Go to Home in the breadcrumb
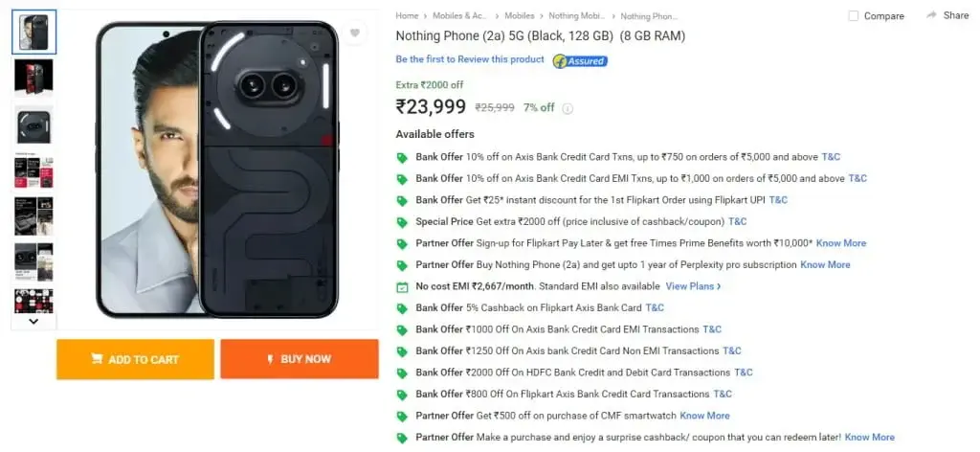 pos(407,15)
